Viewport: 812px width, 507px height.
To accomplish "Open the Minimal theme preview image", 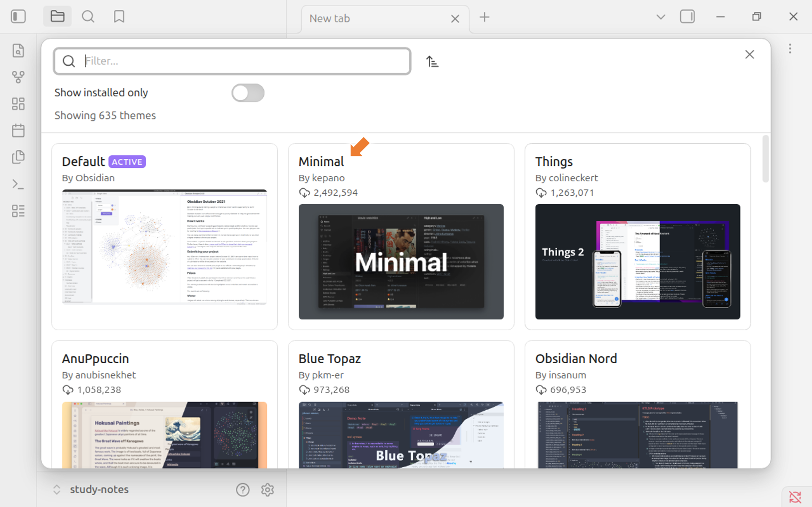I will tap(401, 262).
